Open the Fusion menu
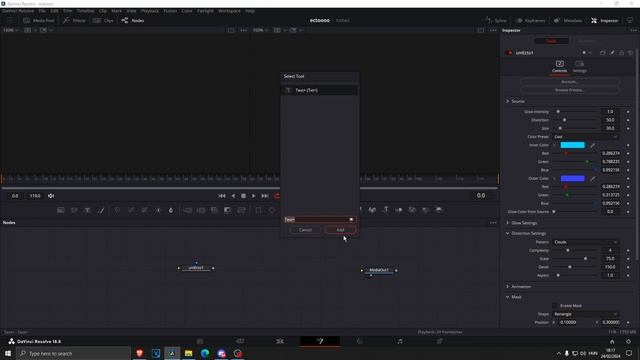The width and height of the screenshot is (640, 360). click(x=170, y=11)
